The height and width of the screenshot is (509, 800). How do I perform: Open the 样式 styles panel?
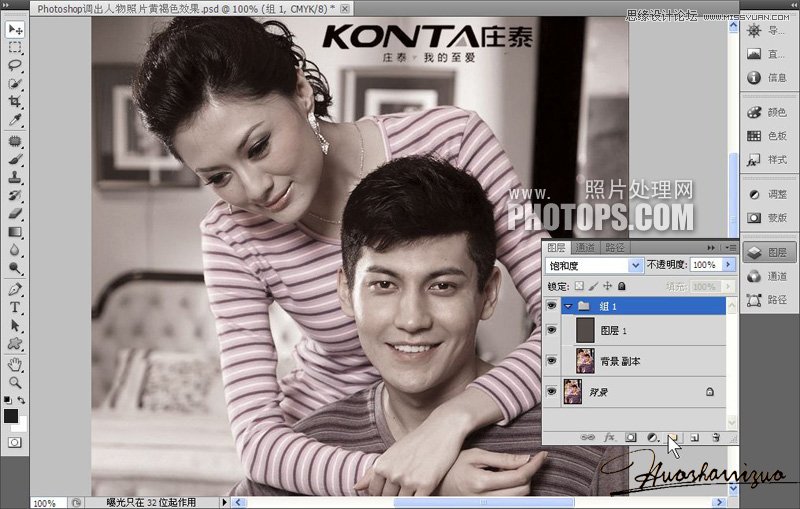769,160
